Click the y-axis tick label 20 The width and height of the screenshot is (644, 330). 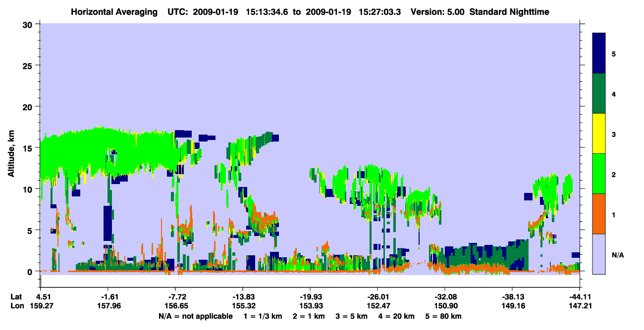coord(28,107)
